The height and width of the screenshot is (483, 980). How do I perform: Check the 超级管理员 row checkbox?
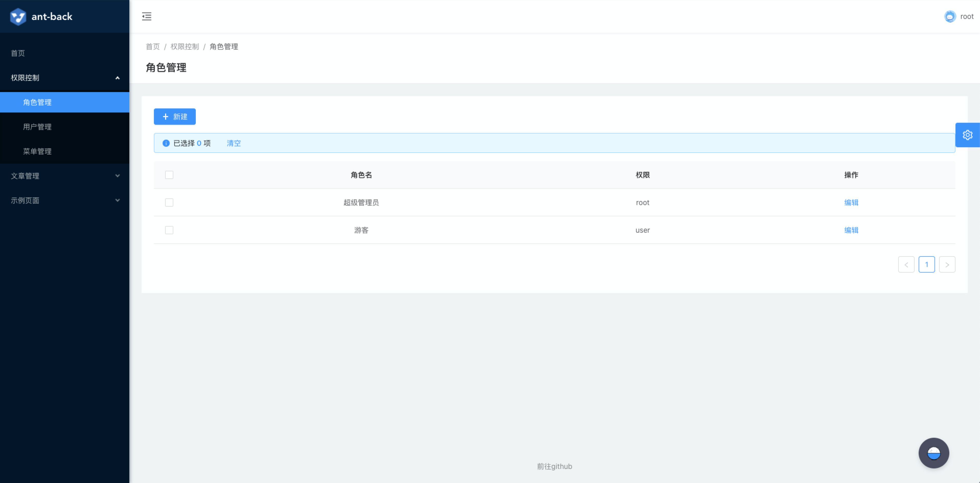tap(169, 203)
